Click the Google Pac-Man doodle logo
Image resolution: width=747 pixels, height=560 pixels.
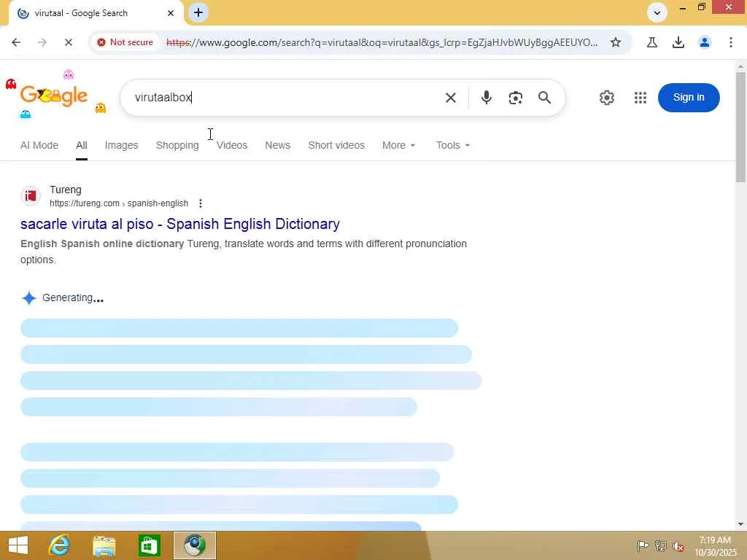tap(55, 96)
